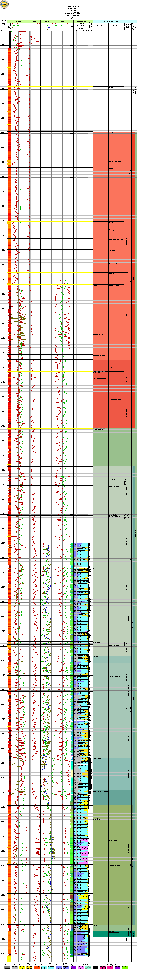The height and width of the screenshot is (980, 144).
Task: Click the 'Reference' track header
Action: [18, 21]
